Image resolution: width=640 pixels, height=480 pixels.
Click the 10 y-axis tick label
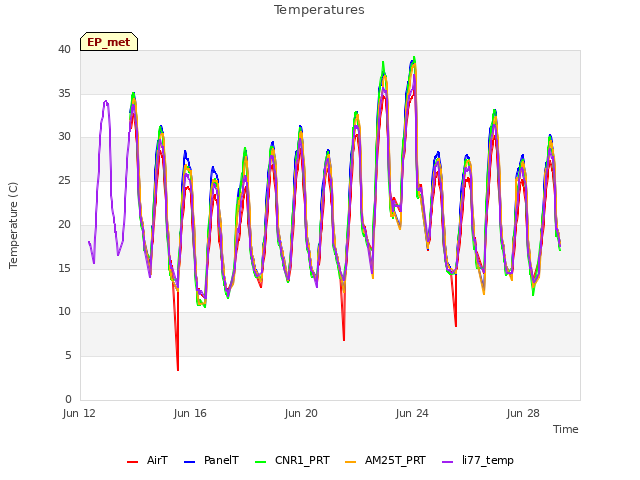[64, 312]
